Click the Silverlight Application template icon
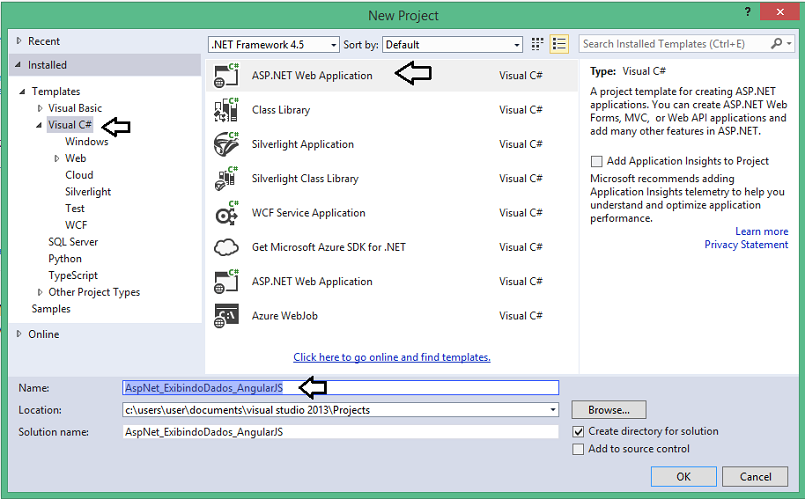 click(226, 144)
